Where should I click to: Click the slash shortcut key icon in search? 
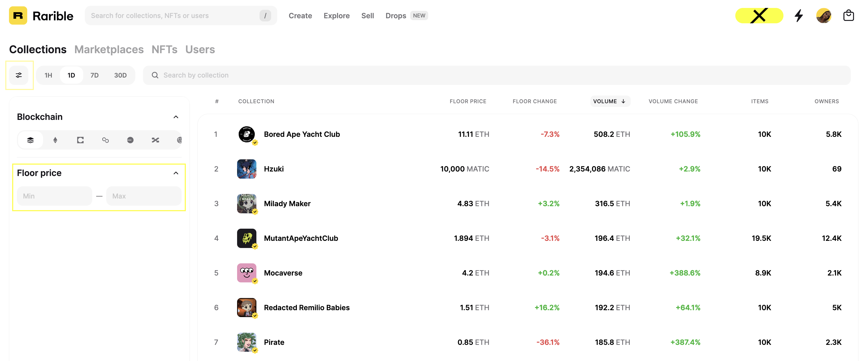click(265, 16)
